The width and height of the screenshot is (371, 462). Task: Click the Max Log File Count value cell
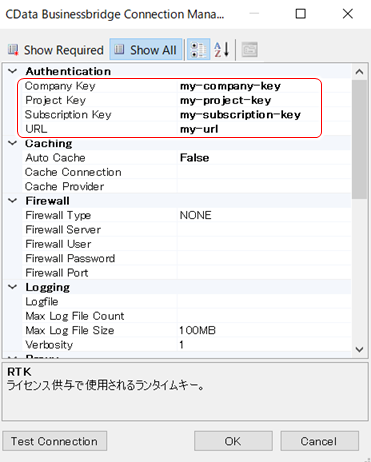[264, 316]
